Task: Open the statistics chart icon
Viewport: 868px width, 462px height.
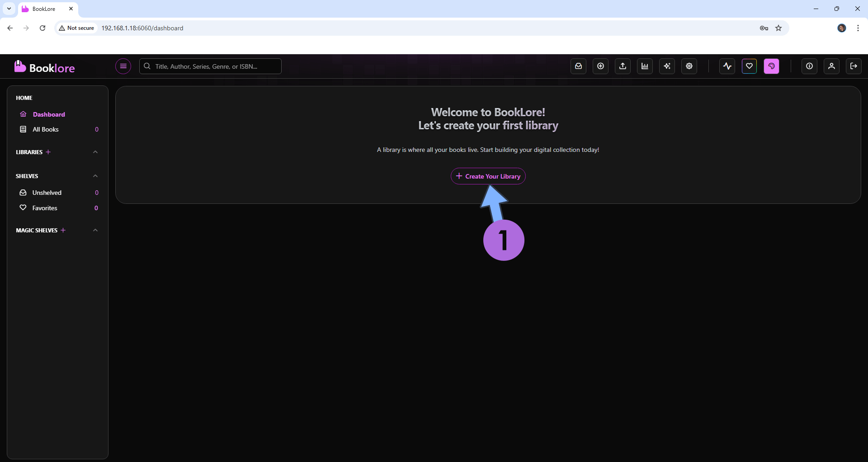Action: [645, 66]
